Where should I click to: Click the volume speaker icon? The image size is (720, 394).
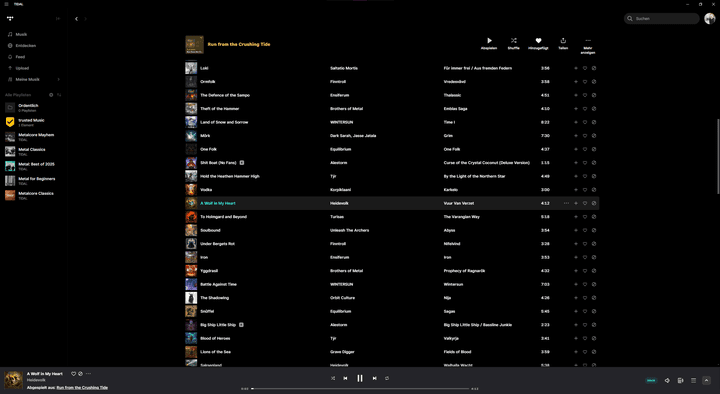667,380
